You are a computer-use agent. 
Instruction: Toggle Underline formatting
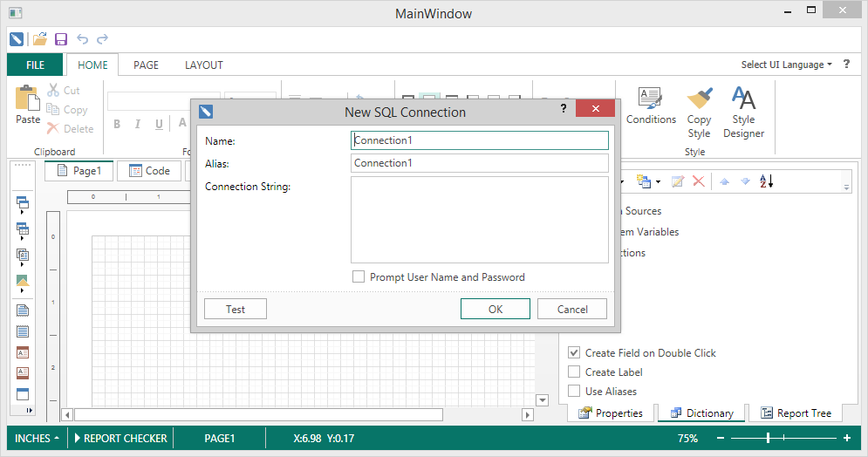pos(159,124)
